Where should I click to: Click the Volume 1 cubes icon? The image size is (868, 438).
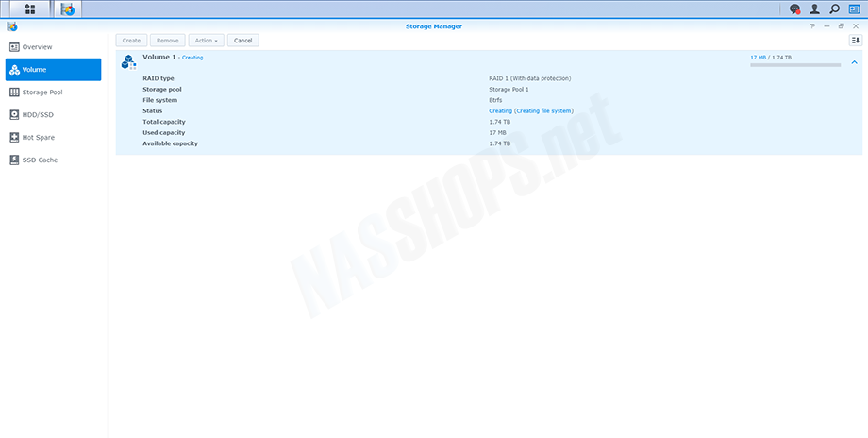(129, 61)
